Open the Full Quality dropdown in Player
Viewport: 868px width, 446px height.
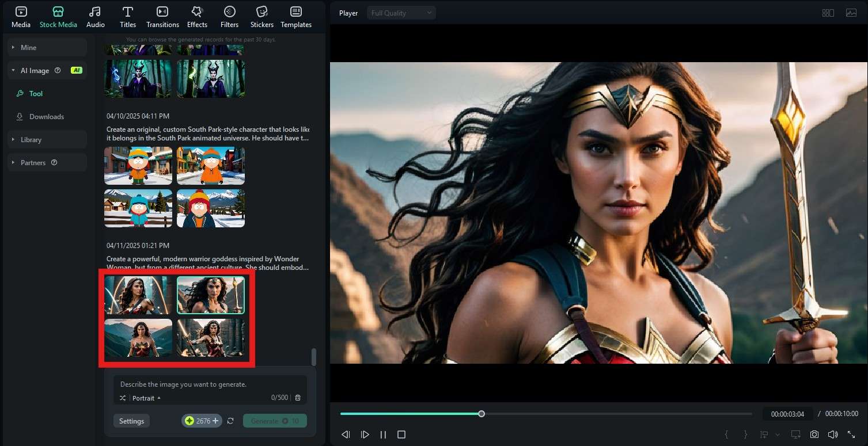tap(401, 13)
